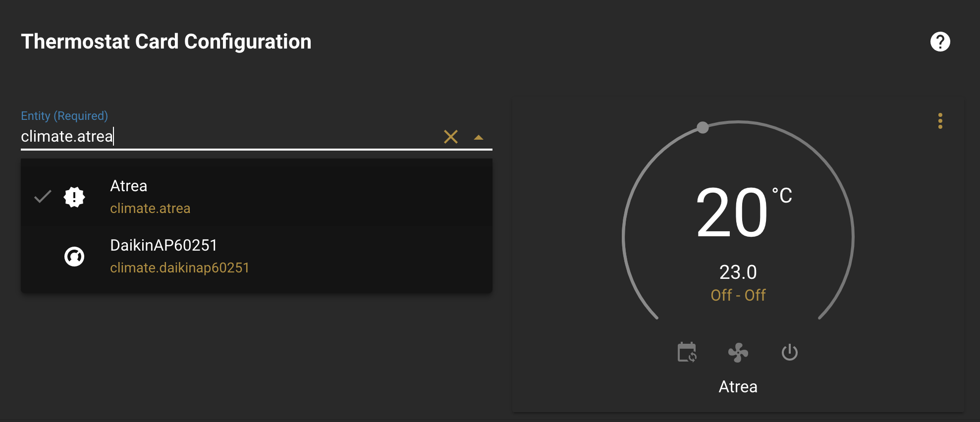Set thermostat to auto schedule mode
The image size is (980, 422).
coord(687,353)
